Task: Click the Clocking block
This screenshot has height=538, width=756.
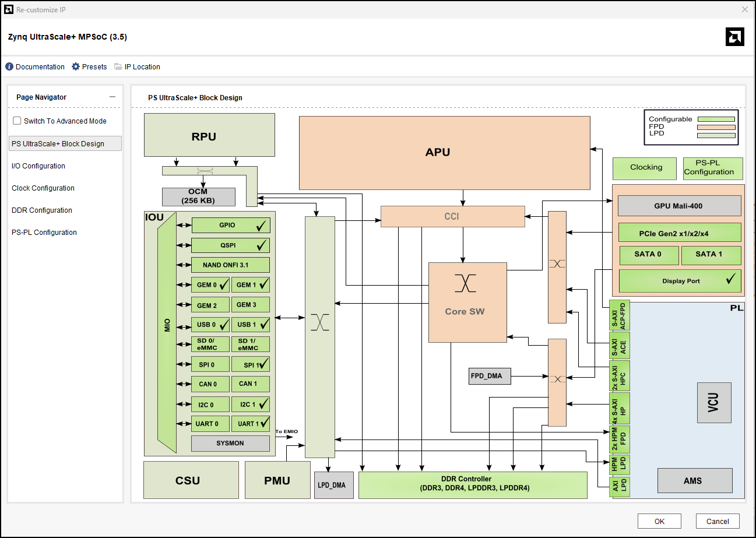Action: (x=645, y=168)
